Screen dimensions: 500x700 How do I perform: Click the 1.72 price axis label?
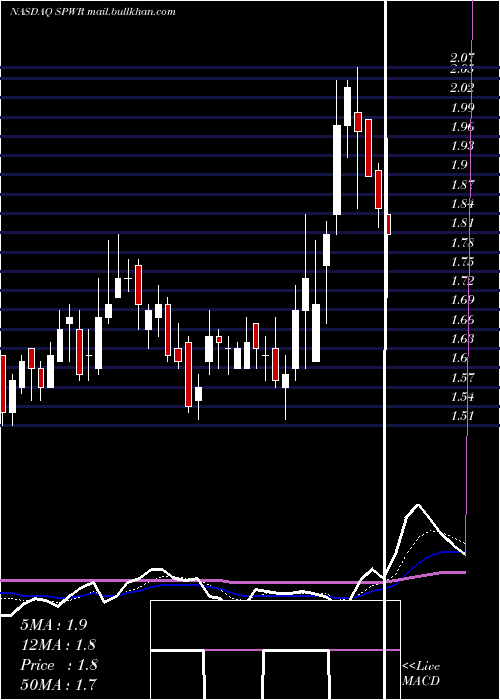coord(462,281)
